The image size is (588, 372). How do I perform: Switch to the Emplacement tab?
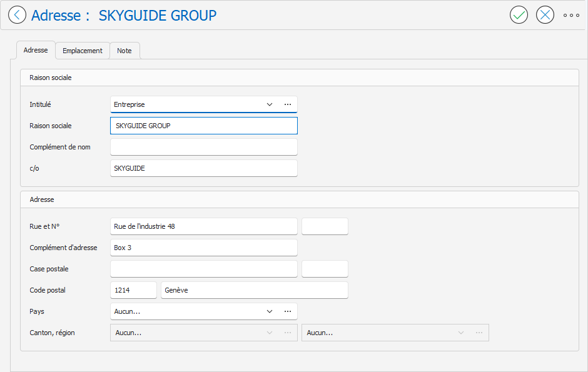tap(83, 51)
